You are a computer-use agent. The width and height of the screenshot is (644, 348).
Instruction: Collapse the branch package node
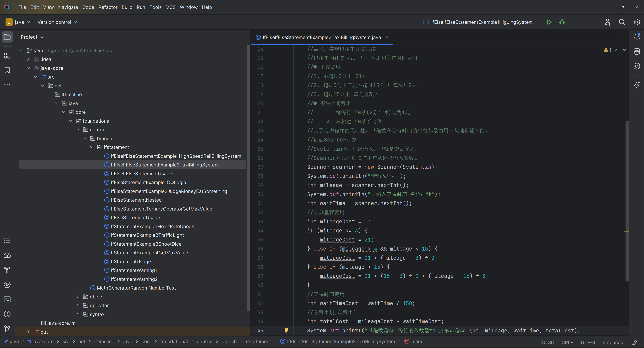[85, 138]
